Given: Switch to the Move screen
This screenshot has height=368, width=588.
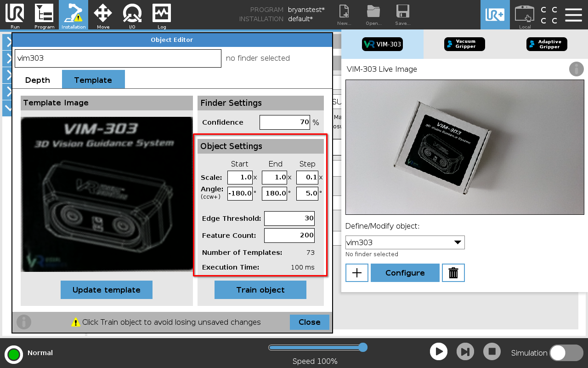Looking at the screenshot, I should click(103, 15).
